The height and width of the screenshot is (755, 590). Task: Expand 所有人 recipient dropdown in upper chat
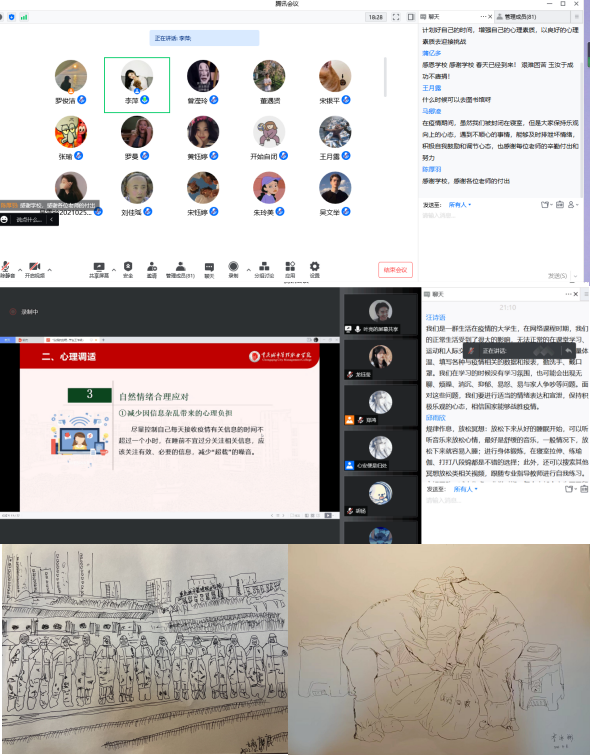click(x=459, y=205)
